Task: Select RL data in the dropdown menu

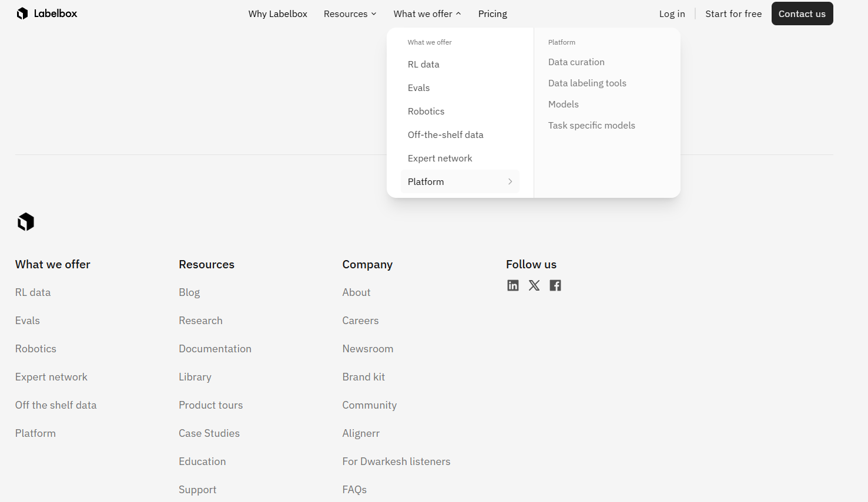Action: (423, 64)
